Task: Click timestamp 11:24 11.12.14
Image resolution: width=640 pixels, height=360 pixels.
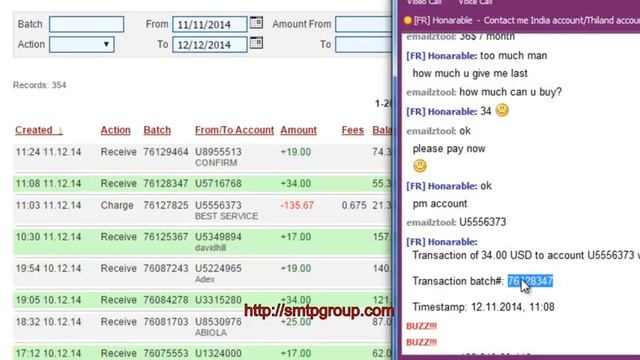Action: point(49,152)
